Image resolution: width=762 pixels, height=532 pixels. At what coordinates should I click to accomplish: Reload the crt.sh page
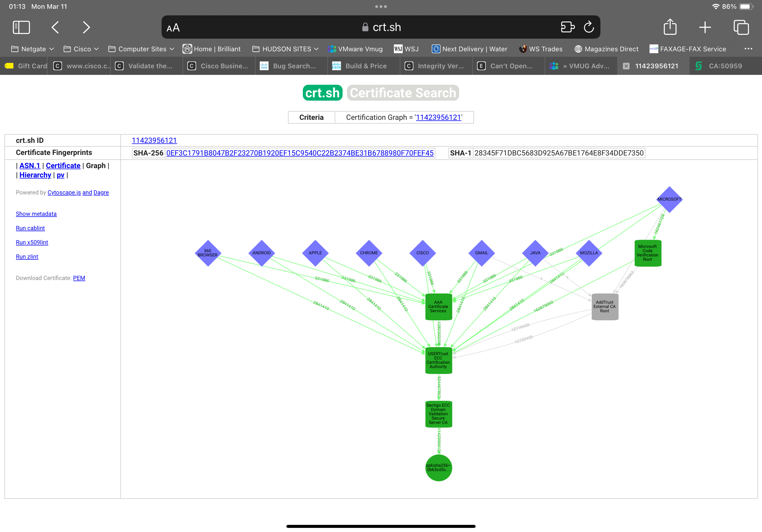(x=588, y=27)
